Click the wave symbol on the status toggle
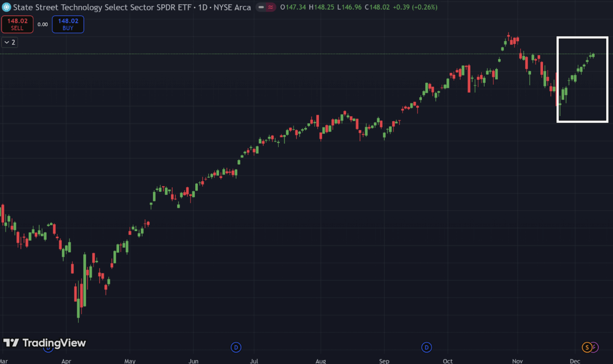Screen dimensions: 613x364 tap(270, 7)
